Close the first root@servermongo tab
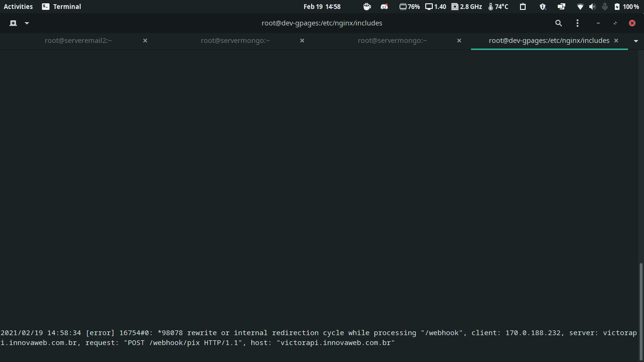644x362 pixels. pos(302,41)
